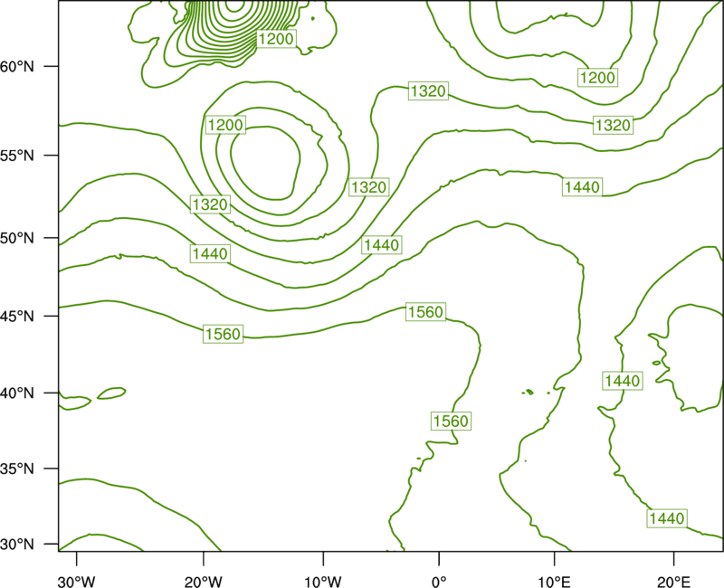Screen dimensions: 724x588
Task: Click the 55°N latitude axis label
Action: point(17,156)
